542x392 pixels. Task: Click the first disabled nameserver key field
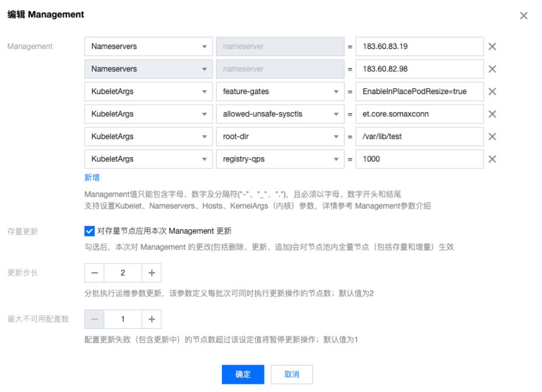[280, 46]
